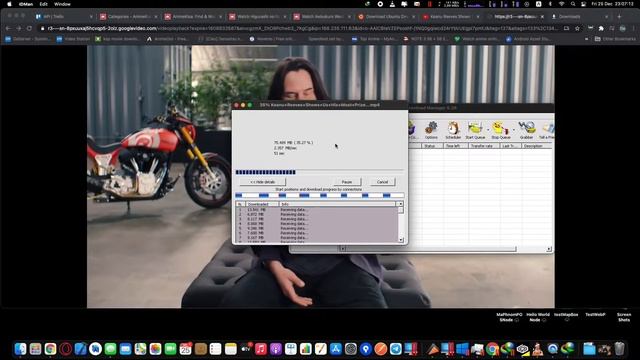
Task: Open Scheduler in Download Manager toolbar
Action: coord(453,130)
